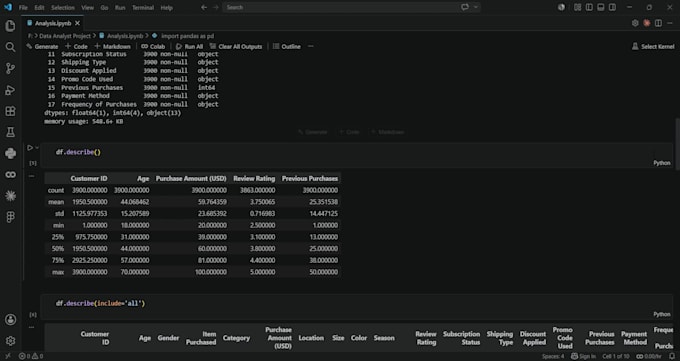The height and width of the screenshot is (361, 680).
Task: Open the Extensions view
Action: pyautogui.click(x=10, y=111)
